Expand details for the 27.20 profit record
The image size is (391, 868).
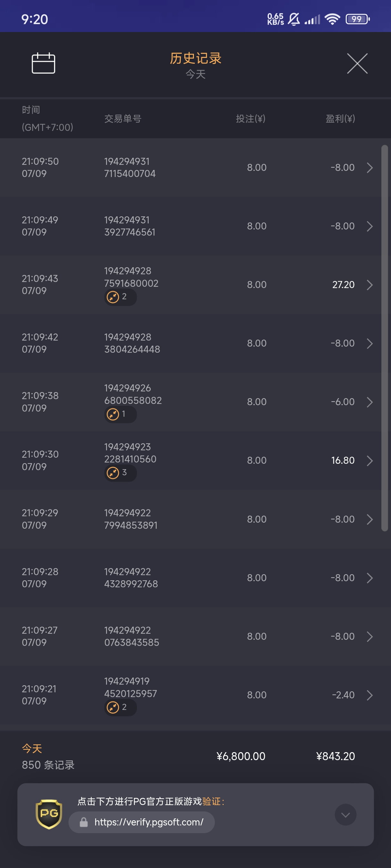click(x=370, y=285)
